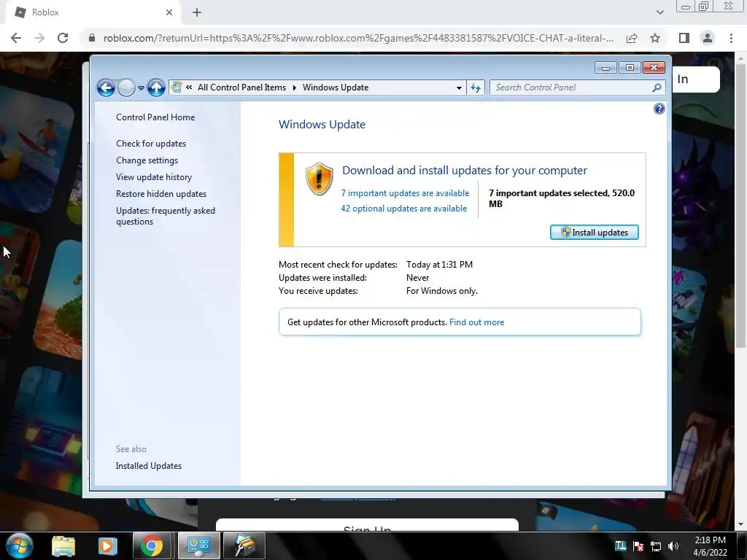This screenshot has height=560, width=747.
Task: Reload the Roblox page
Action: [63, 38]
